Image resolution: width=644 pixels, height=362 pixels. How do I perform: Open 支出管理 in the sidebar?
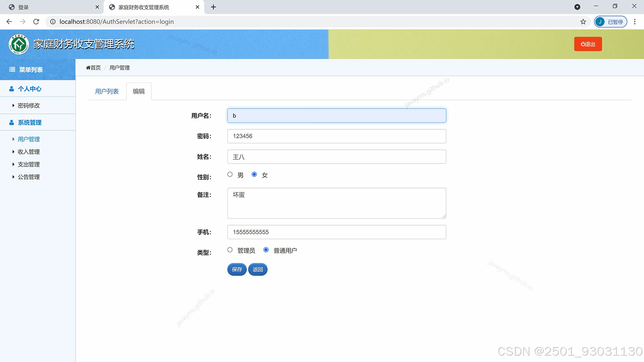(x=29, y=165)
